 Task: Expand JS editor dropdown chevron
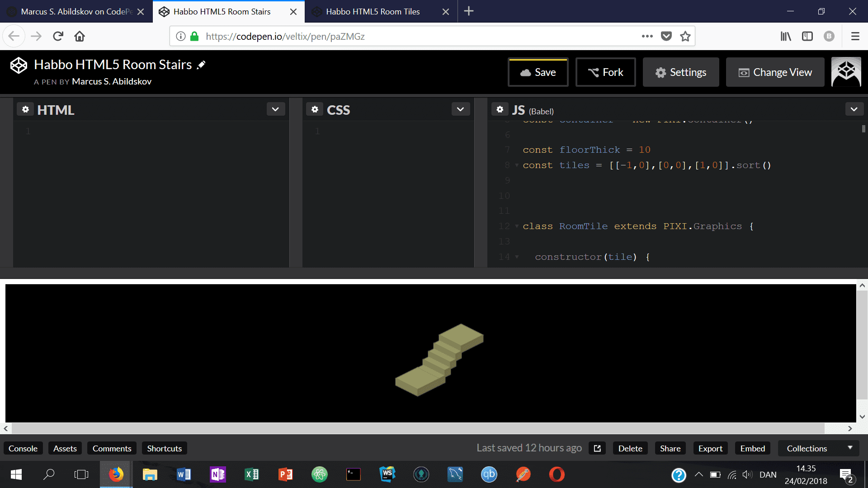(x=854, y=109)
